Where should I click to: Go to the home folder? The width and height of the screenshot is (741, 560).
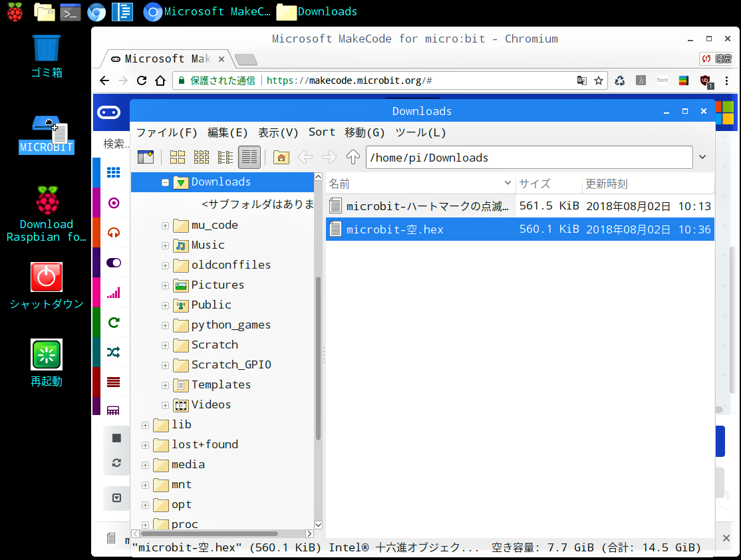(x=281, y=157)
